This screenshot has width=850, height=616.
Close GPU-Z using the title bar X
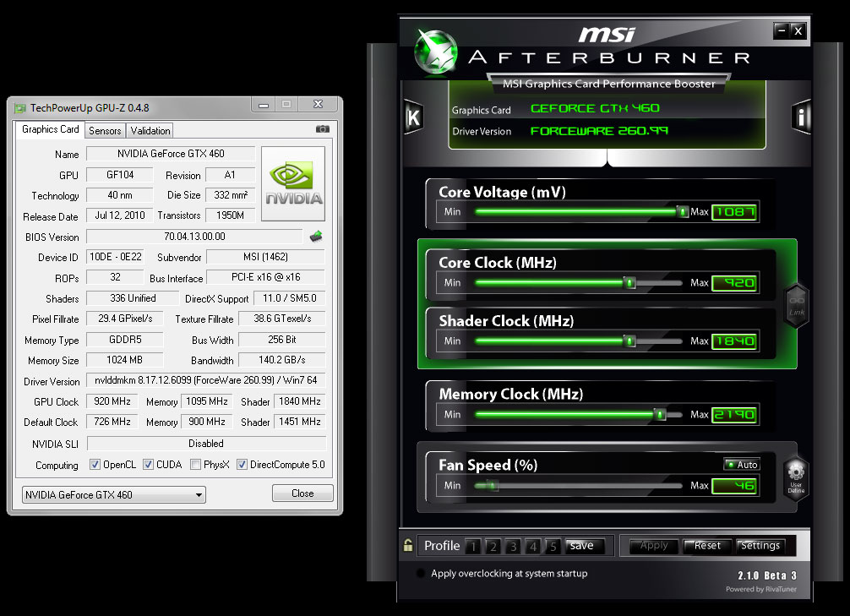tap(319, 105)
